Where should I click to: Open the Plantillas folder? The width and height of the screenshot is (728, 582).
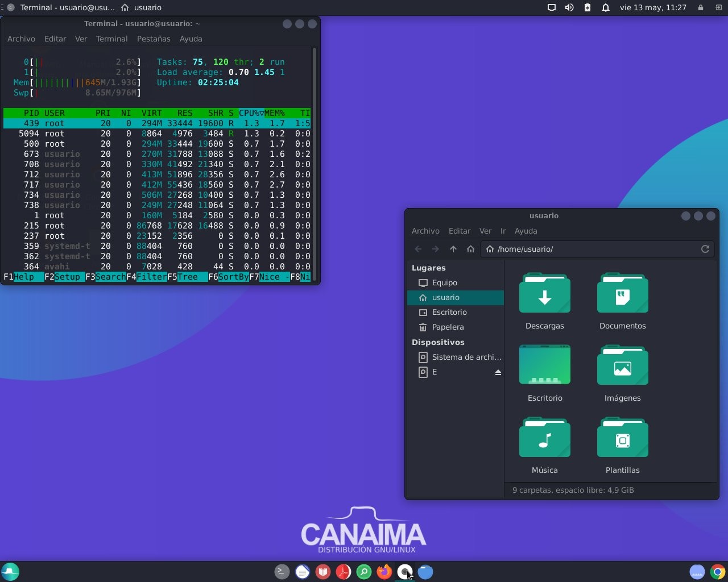click(623, 446)
